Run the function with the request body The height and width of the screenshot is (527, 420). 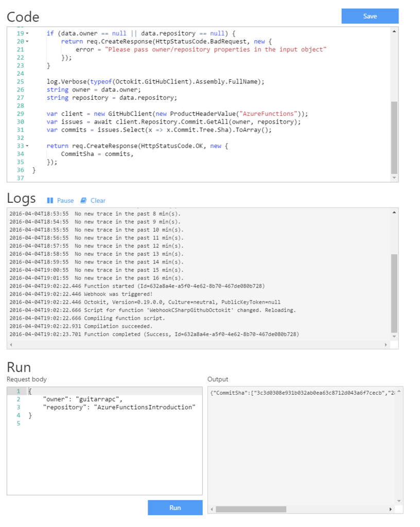(175, 507)
